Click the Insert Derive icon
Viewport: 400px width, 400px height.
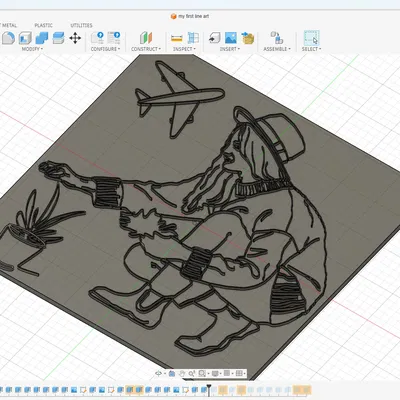tap(214, 38)
